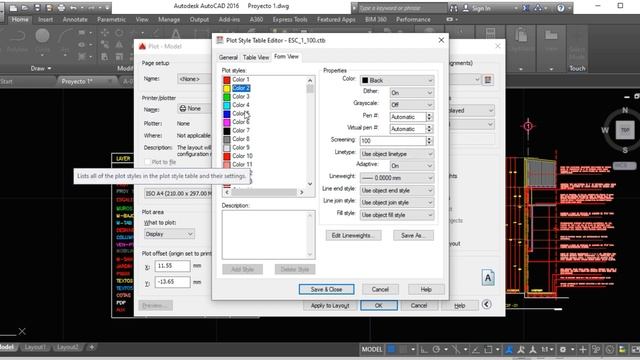Click Apply to Layout in the Plot dialog

(x=330, y=305)
